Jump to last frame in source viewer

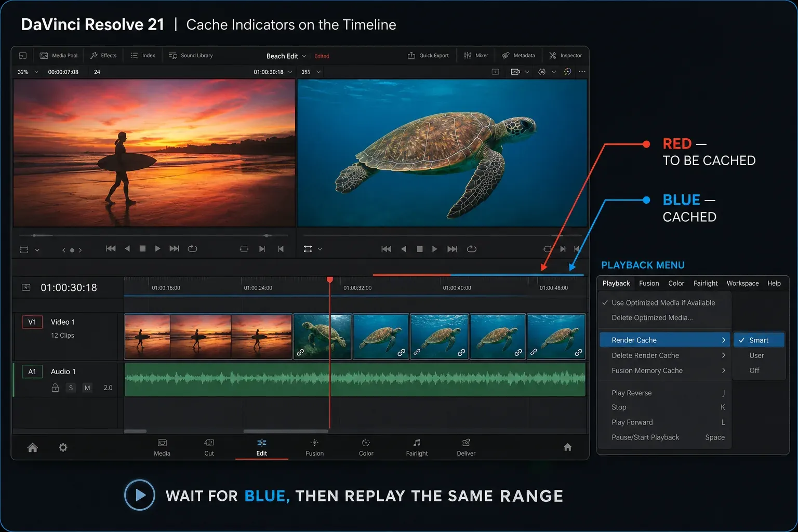point(175,249)
